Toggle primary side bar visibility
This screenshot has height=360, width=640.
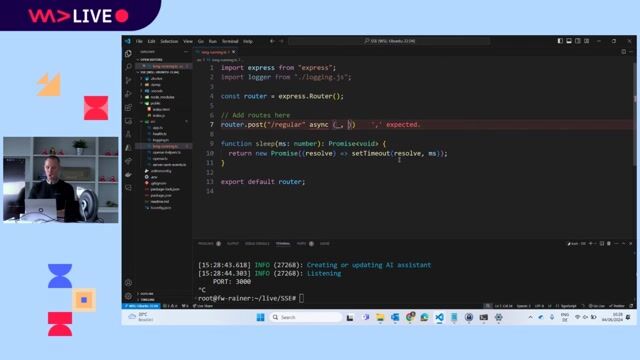560,41
